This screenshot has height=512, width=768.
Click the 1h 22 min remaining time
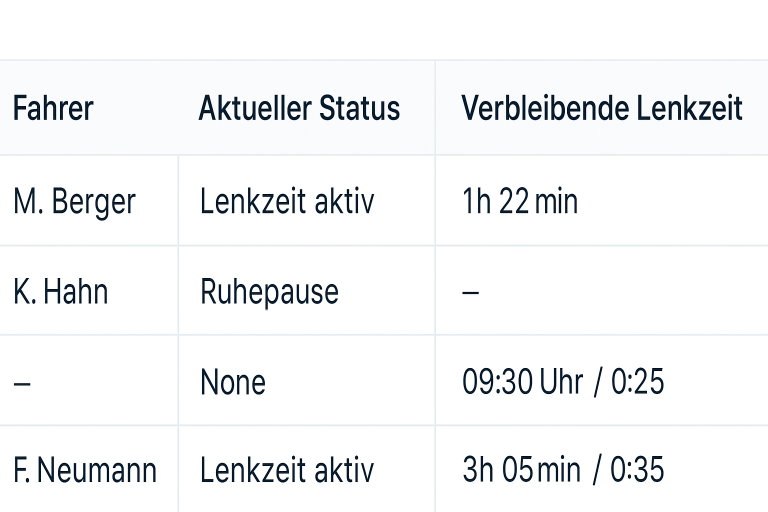coord(520,201)
